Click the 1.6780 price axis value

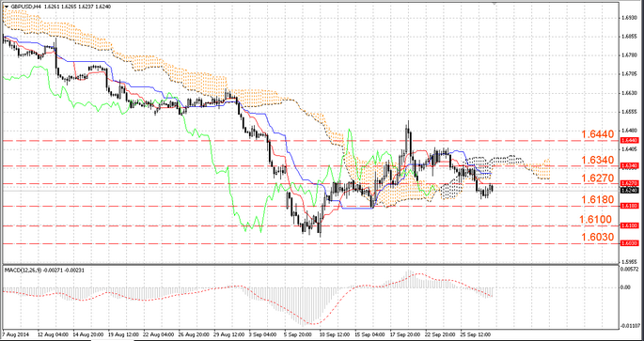point(629,55)
